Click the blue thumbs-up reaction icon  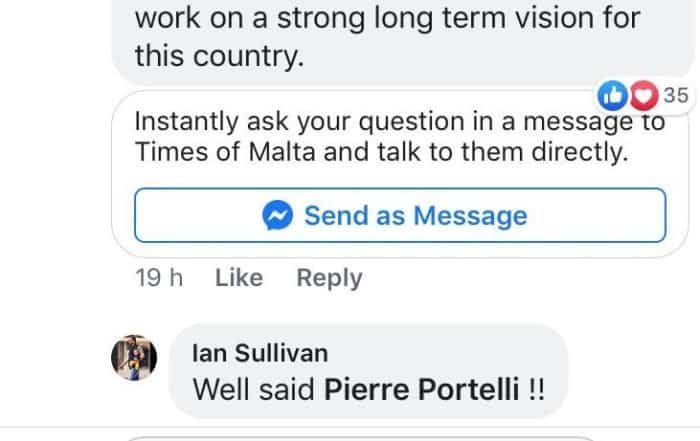[x=610, y=95]
